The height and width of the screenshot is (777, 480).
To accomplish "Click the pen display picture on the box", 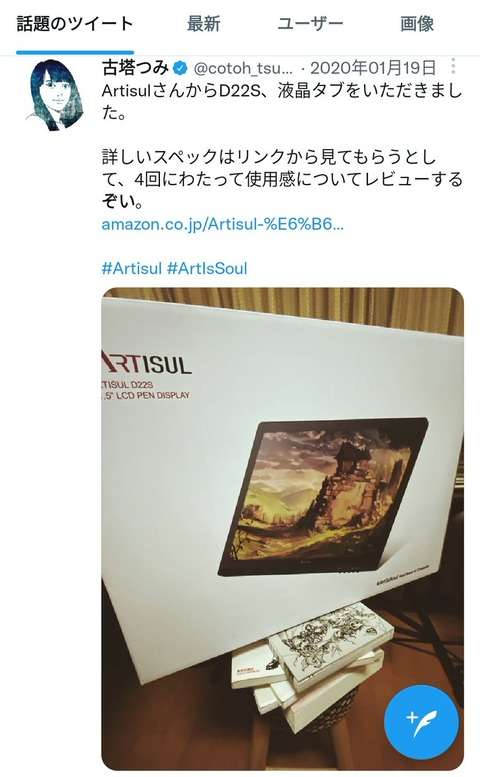I will pyautogui.click(x=323, y=497).
